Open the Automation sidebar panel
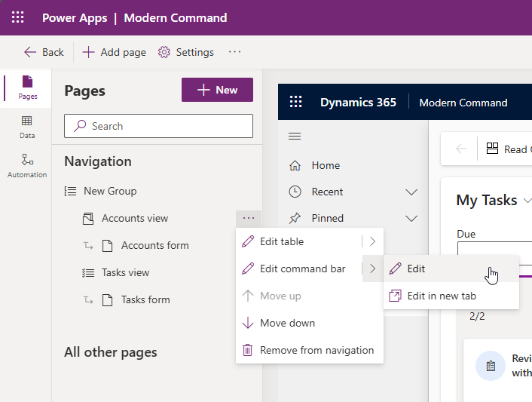The image size is (532, 402). point(27,166)
